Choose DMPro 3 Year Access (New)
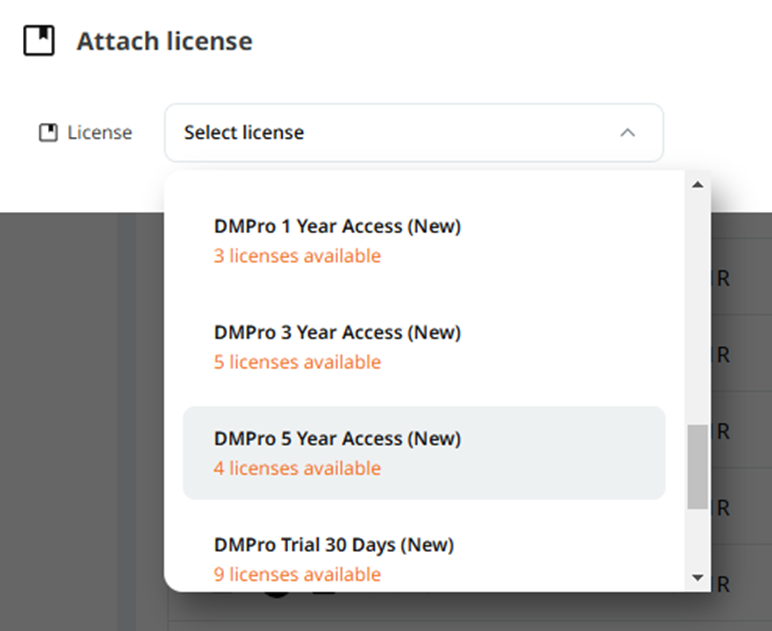772x631 pixels. point(424,347)
